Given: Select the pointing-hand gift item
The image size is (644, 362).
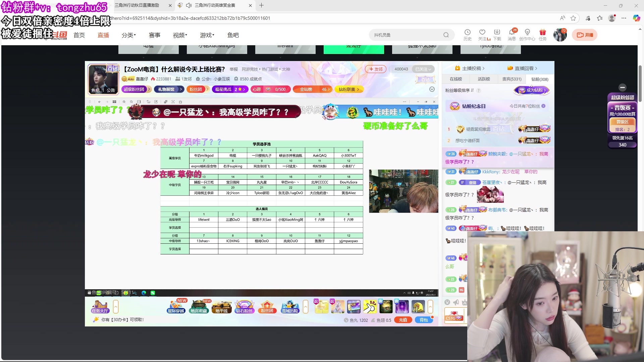Looking at the screenshot, I should [370, 307].
